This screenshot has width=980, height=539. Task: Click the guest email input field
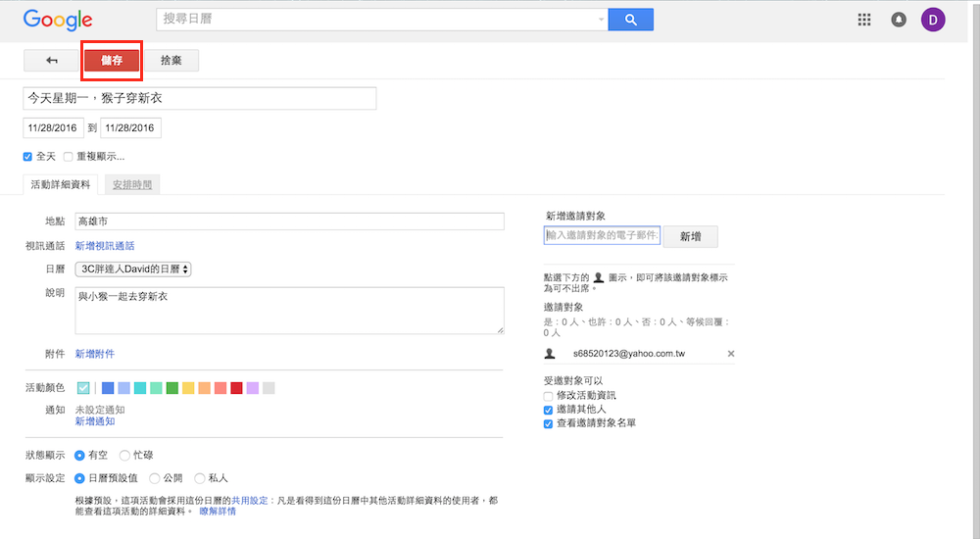coord(602,235)
